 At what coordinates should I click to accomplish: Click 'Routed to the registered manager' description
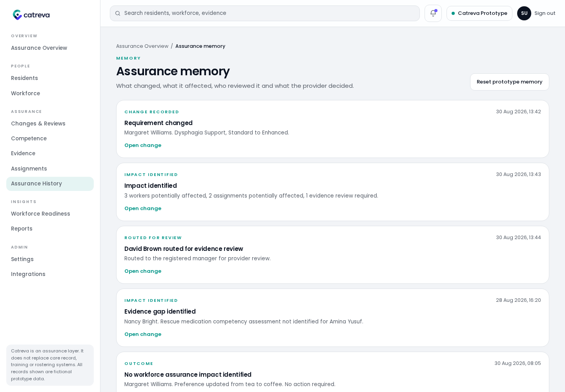[x=197, y=259]
